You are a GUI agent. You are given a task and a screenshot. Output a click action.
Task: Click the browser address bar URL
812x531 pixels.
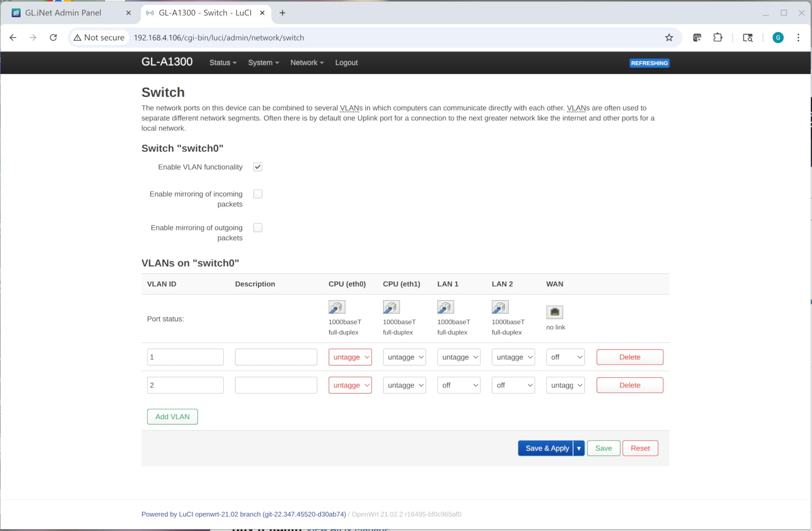219,38
